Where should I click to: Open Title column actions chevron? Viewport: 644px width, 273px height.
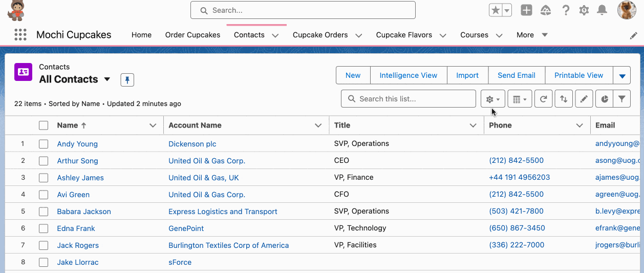pos(473,125)
